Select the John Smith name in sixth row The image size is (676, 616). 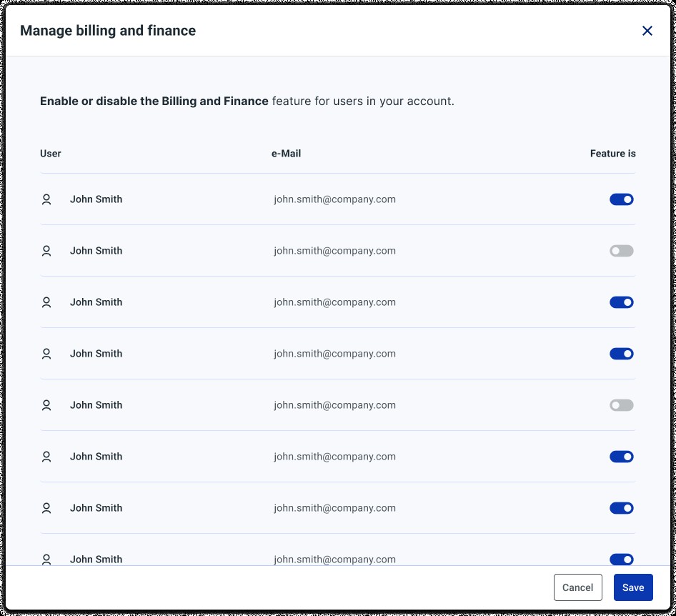point(96,457)
